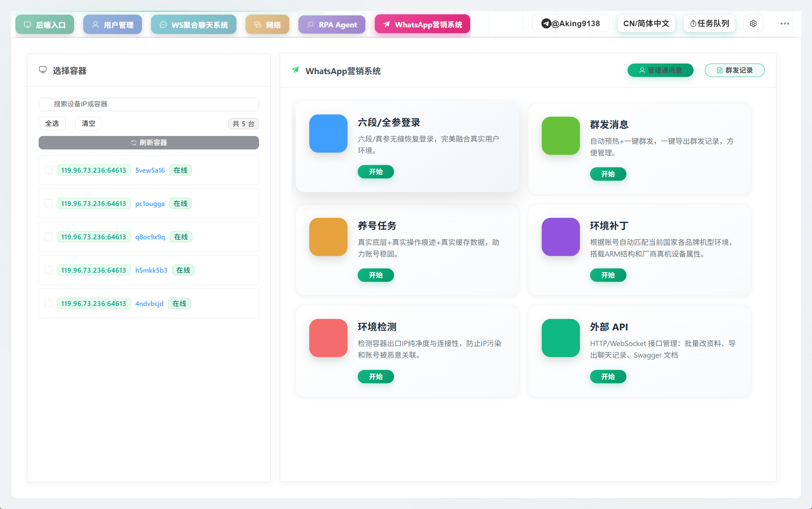The height and width of the screenshot is (509, 812).
Task: Click the paper plane icon in the panel header
Action: coord(296,70)
